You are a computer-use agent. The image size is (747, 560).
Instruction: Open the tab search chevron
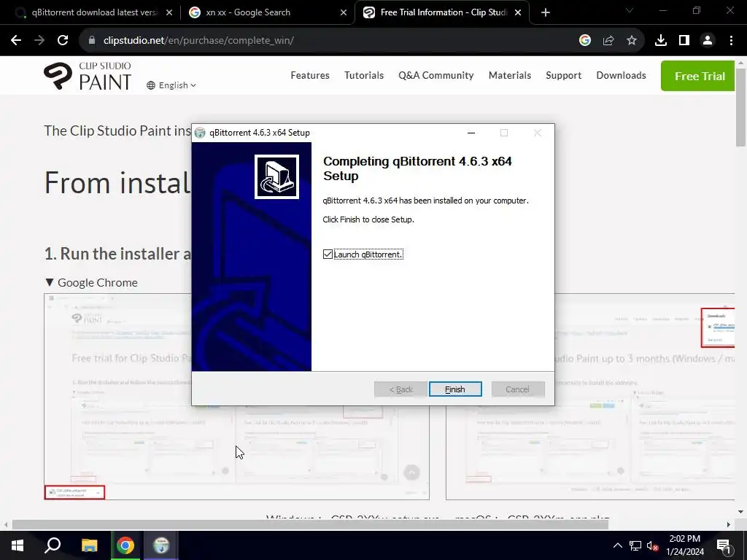coord(630,10)
